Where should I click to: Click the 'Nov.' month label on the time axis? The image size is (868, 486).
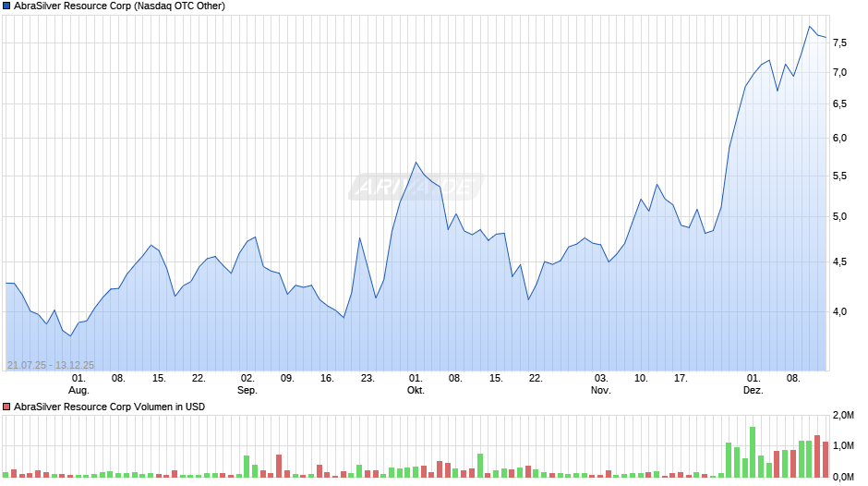pos(600,390)
